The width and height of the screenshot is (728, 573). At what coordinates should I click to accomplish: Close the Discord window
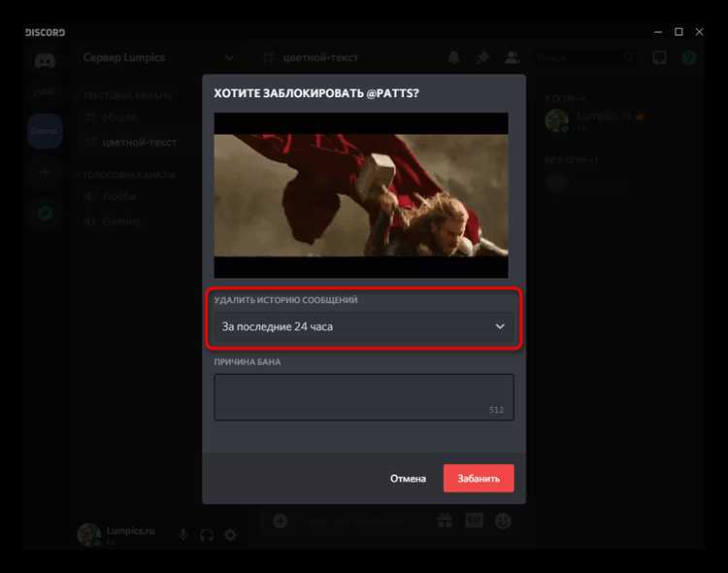point(699,32)
